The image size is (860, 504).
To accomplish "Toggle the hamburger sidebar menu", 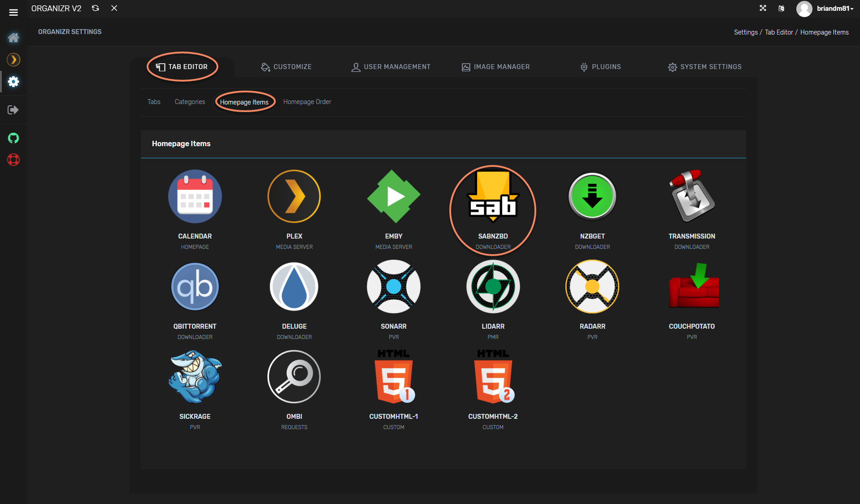I will pyautogui.click(x=13, y=13).
